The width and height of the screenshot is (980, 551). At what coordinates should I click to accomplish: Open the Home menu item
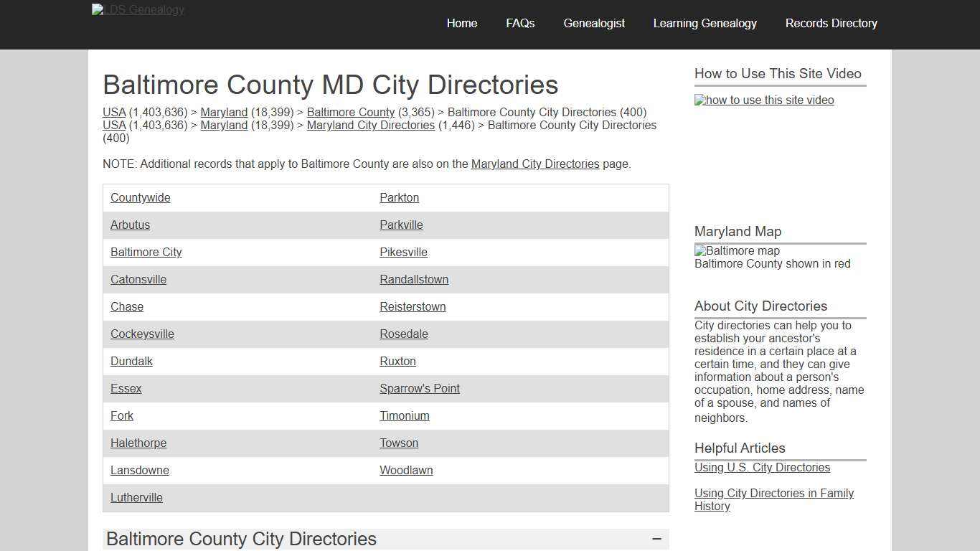(461, 23)
